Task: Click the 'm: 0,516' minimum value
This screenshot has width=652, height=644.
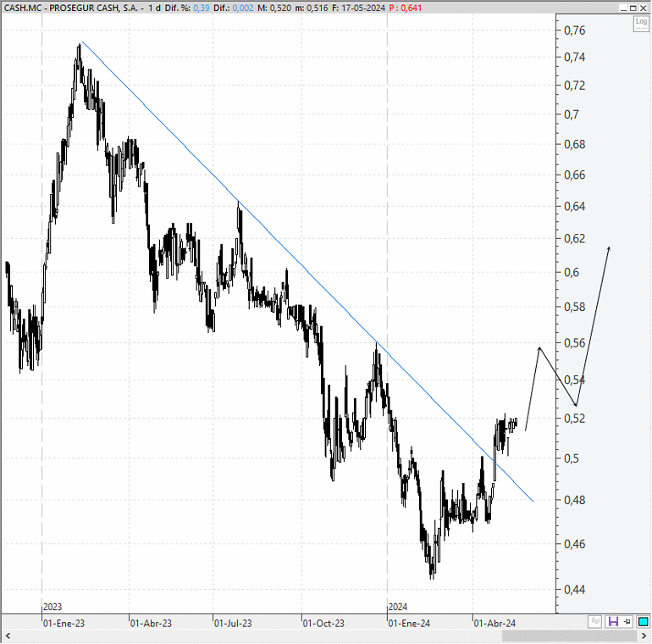Action: tap(312, 8)
